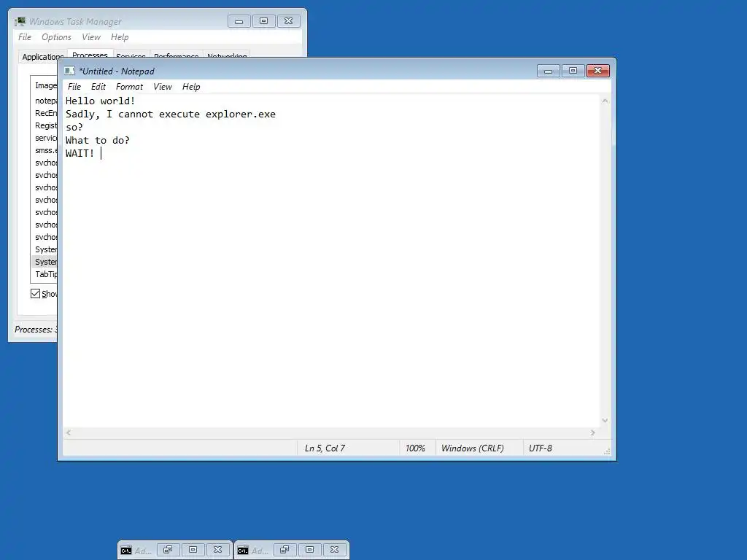
Task: Open Task Manager's View menu
Action: (x=91, y=37)
